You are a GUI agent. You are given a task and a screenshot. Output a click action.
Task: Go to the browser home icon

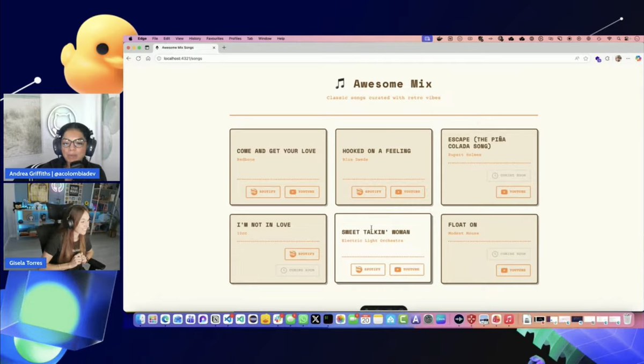point(148,58)
